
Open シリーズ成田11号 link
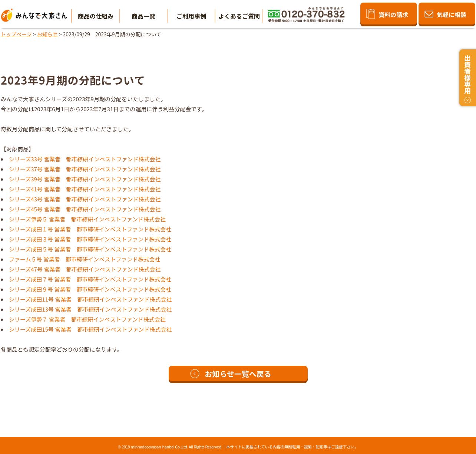pyautogui.click(x=90, y=299)
